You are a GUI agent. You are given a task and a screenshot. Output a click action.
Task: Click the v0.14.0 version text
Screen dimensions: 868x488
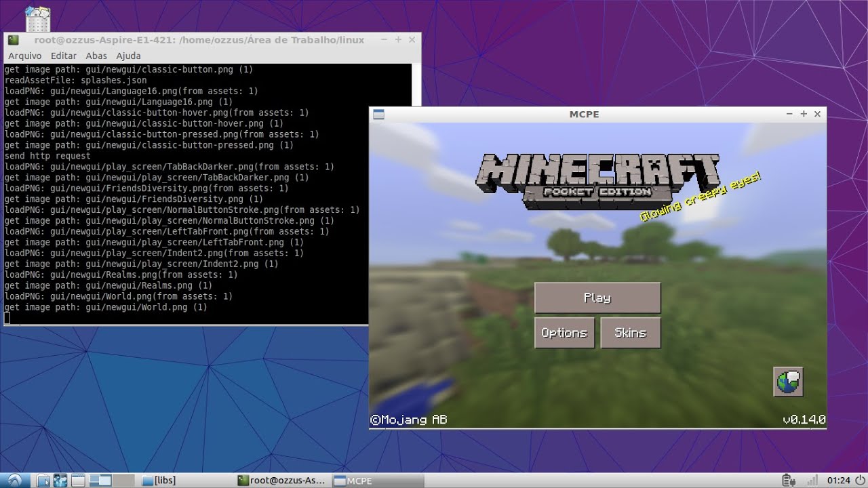tap(804, 420)
